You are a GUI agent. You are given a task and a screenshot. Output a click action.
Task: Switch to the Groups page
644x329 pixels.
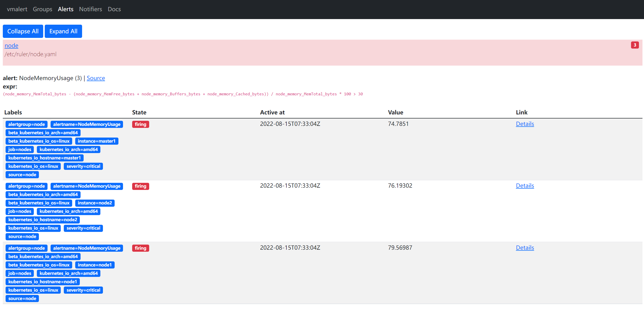click(42, 9)
